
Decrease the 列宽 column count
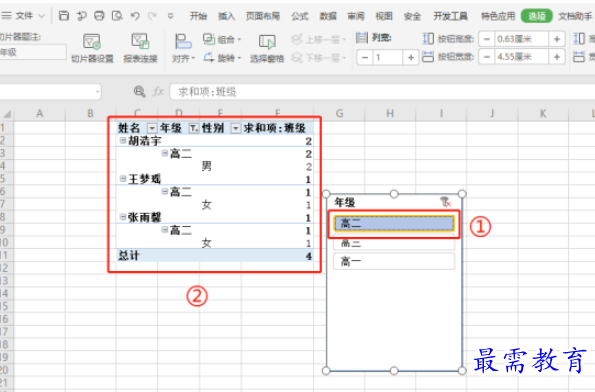[x=365, y=58]
